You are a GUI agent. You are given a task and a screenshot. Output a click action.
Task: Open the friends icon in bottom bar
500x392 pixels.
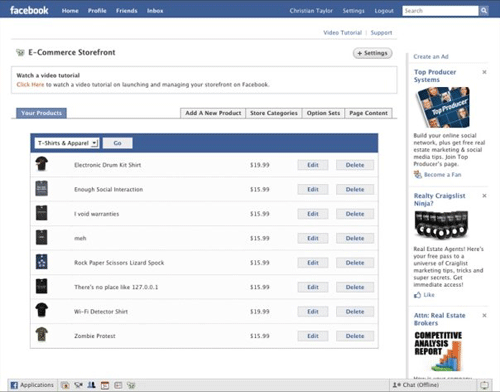pyautogui.click(x=91, y=385)
